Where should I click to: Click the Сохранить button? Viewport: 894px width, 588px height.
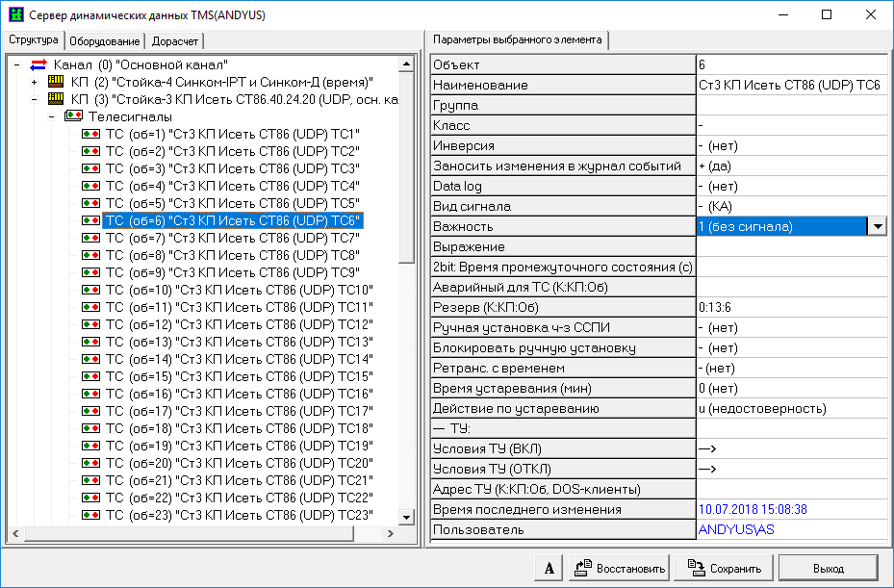[x=723, y=568]
